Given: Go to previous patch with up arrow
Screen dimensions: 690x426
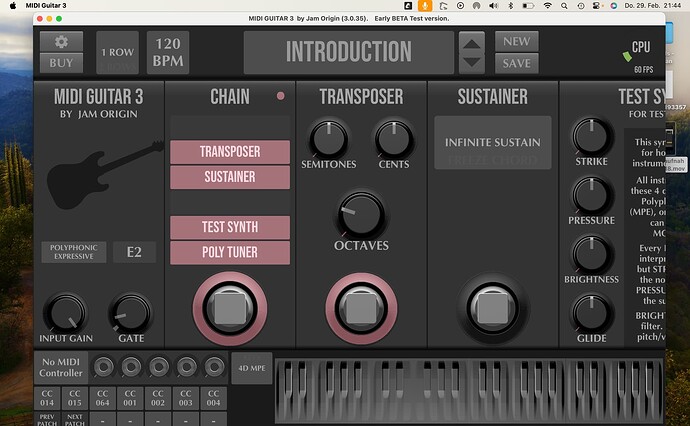Looking at the screenshot, I should point(472,43).
